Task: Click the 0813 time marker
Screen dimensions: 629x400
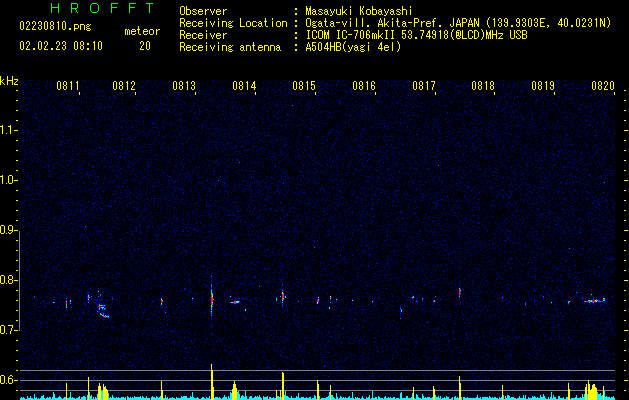Action: (184, 86)
